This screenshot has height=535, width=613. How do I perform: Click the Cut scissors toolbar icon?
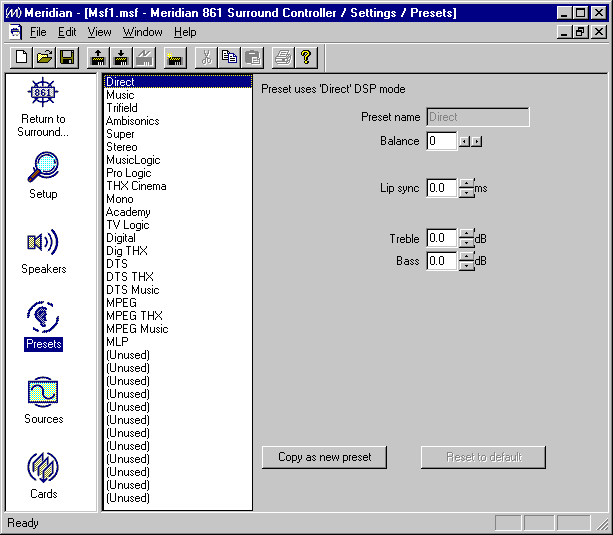[206, 58]
